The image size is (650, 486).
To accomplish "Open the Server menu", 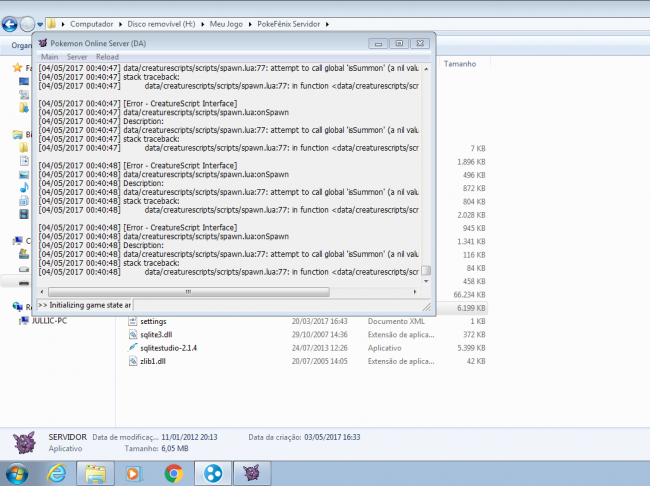I will click(77, 57).
